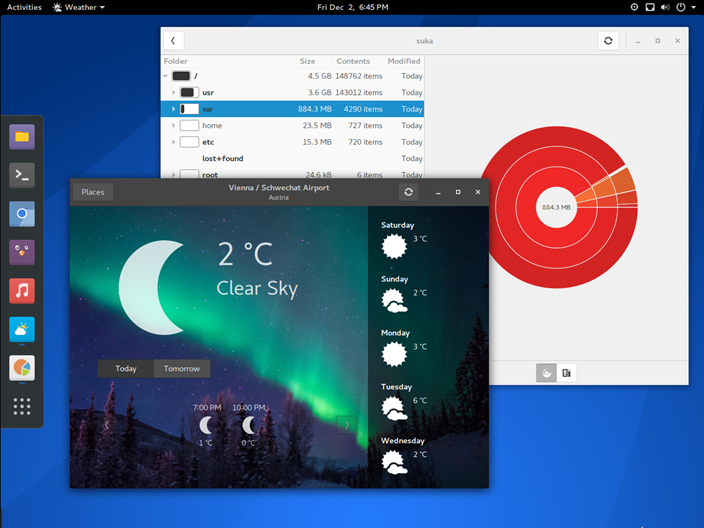Open Activities overview
Image resolution: width=704 pixels, height=528 pixels.
tap(24, 7)
